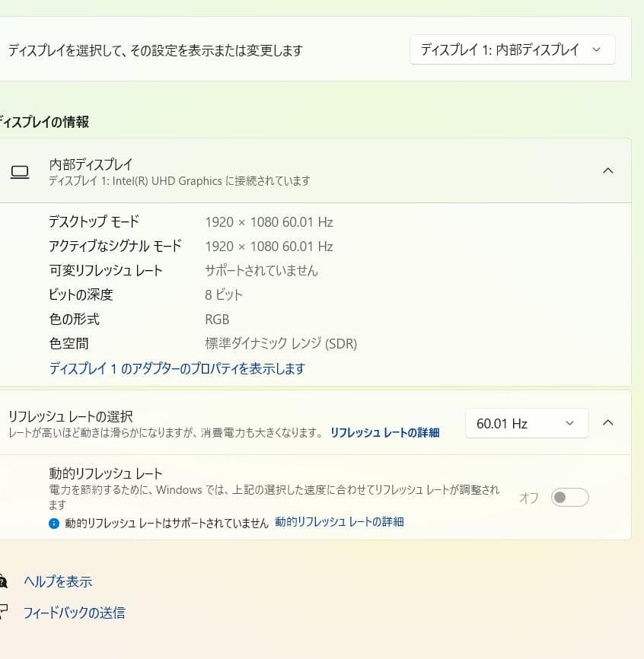Click the フィードバックの送信 link text

pos(75,612)
